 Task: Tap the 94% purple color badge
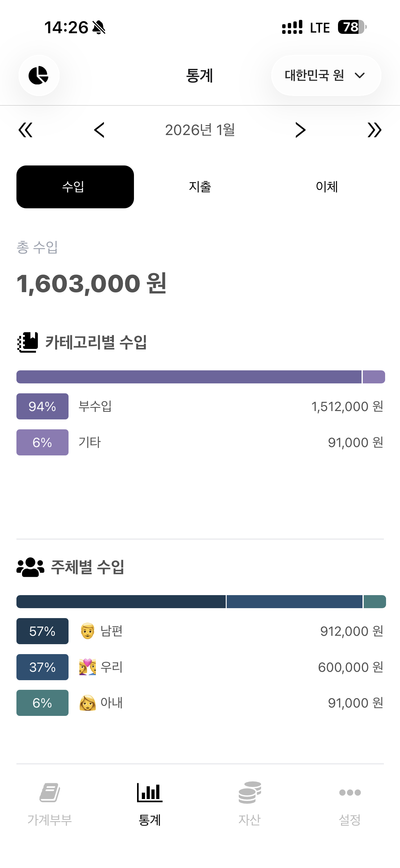click(42, 406)
